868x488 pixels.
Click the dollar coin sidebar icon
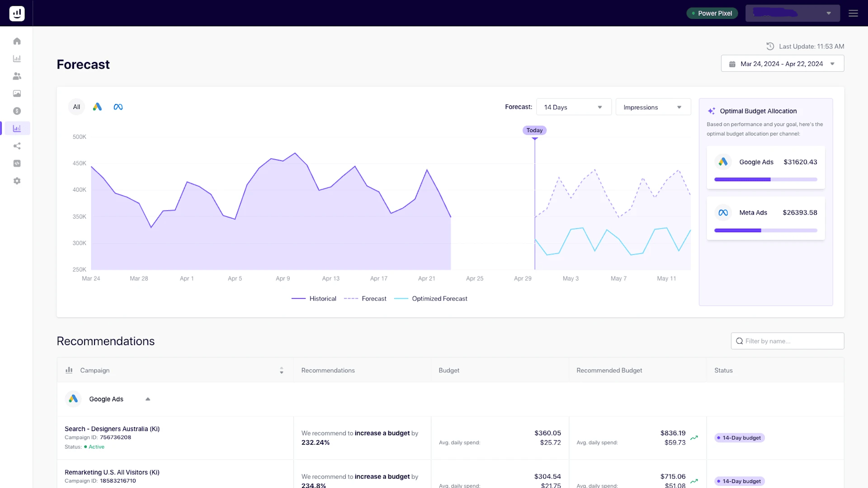(17, 111)
